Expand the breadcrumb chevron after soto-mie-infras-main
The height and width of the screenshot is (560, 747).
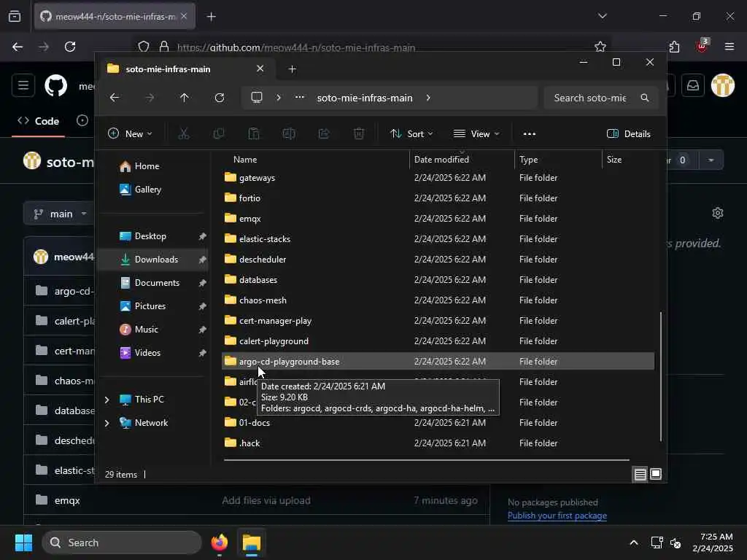[428, 98]
